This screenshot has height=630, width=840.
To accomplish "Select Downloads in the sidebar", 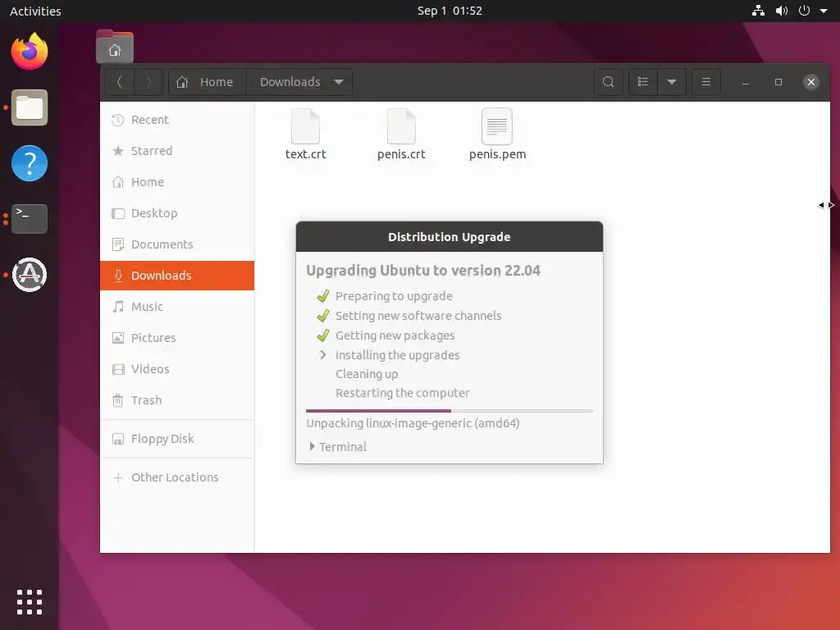I will (x=177, y=276).
